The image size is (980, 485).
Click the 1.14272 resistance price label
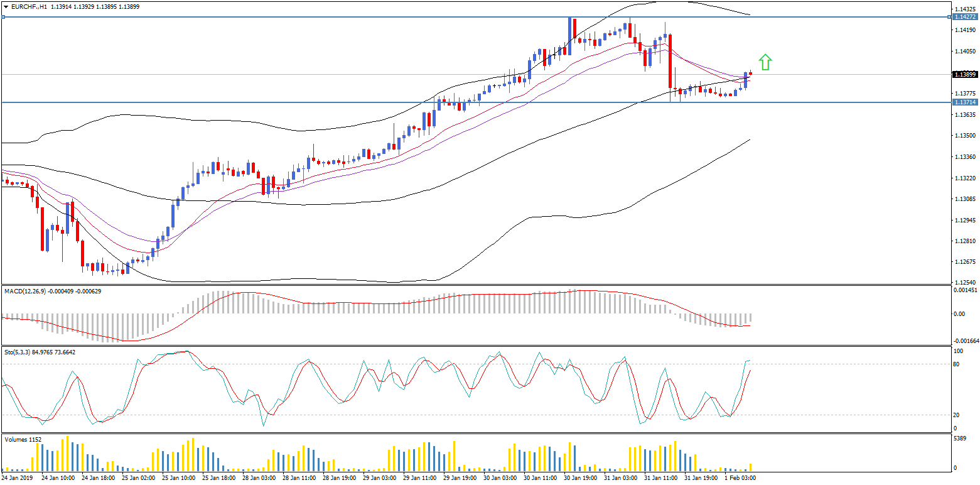[964, 17]
